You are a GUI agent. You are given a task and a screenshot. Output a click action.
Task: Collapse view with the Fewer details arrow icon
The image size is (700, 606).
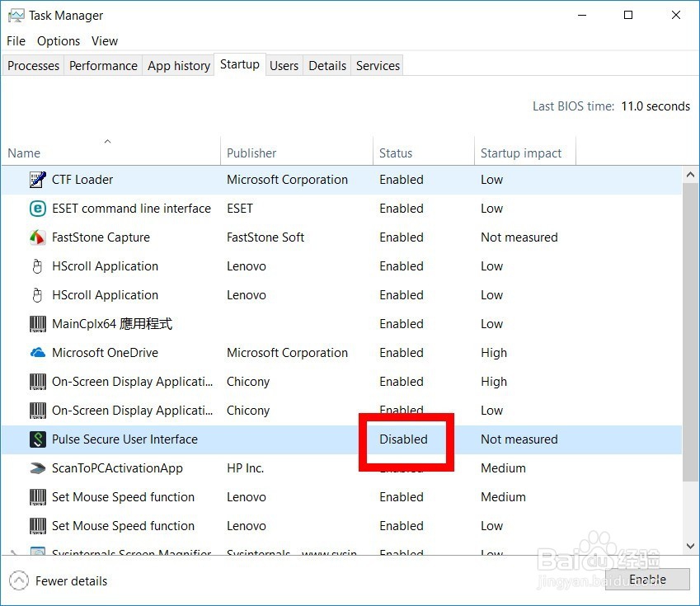tap(19, 581)
